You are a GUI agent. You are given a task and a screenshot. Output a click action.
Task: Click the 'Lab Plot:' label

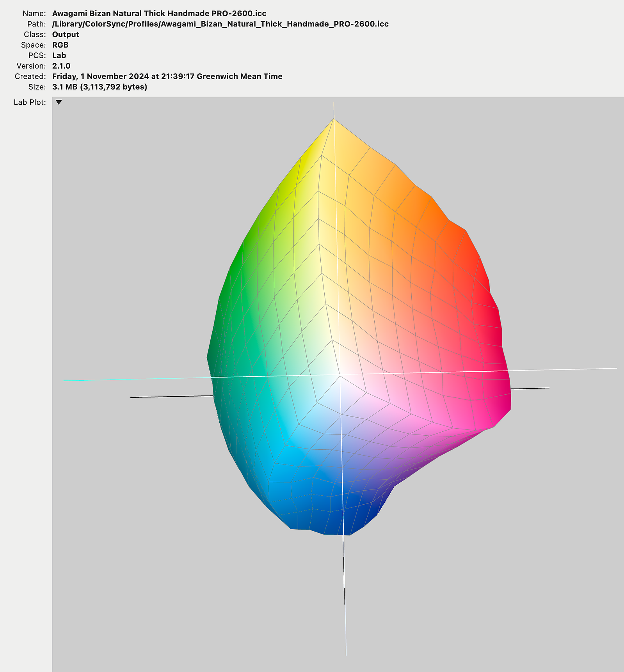click(x=30, y=102)
